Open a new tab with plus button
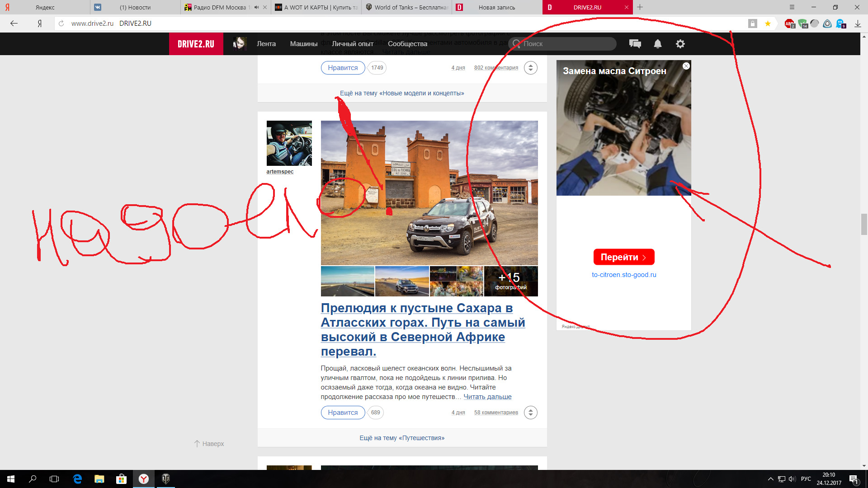 [x=640, y=7]
